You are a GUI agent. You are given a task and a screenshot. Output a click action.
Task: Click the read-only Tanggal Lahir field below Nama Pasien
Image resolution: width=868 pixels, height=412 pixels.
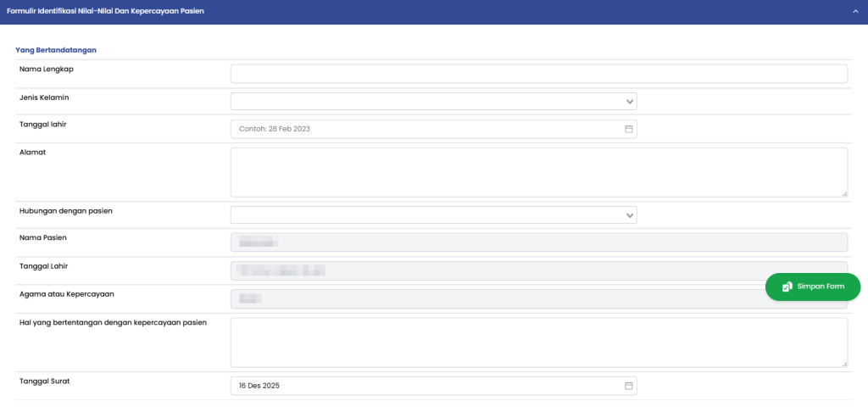click(x=538, y=271)
